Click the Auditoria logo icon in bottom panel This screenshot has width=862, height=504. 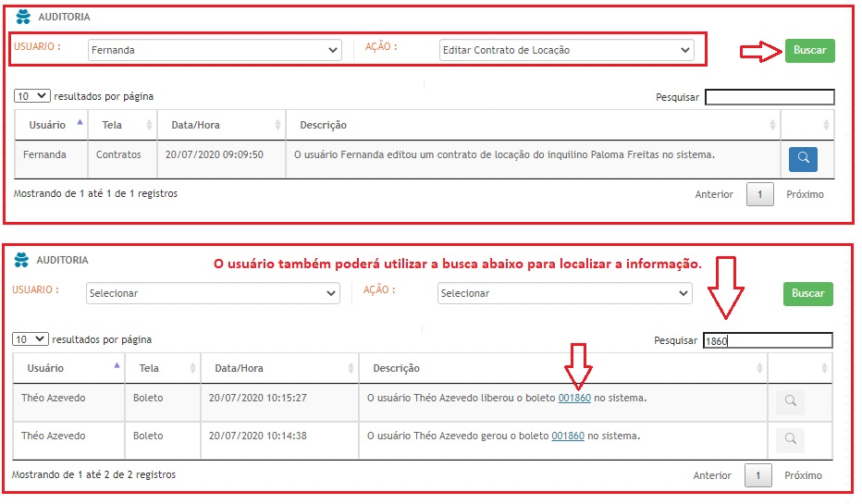(23, 261)
